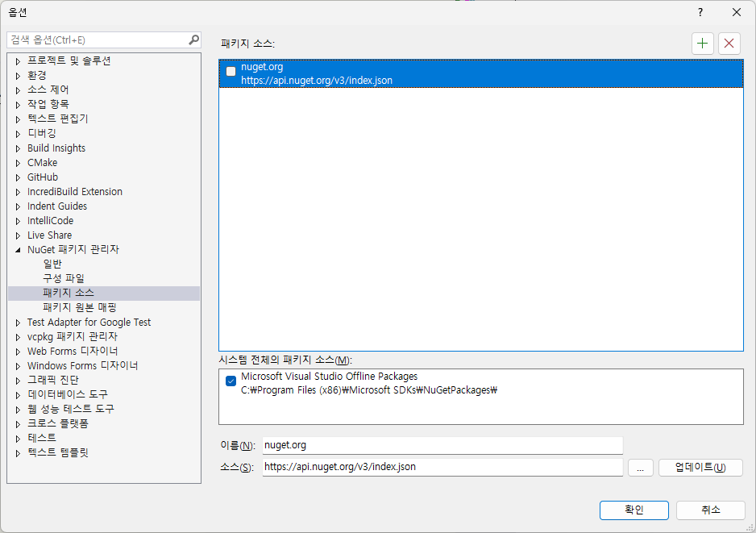Expand the 작업 항목 node
Viewport: 756px width, 533px height.
(18, 105)
